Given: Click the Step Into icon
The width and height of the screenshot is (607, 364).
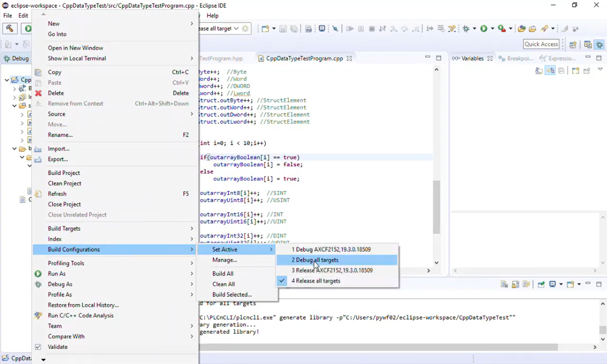Looking at the screenshot, I should 393,29.
